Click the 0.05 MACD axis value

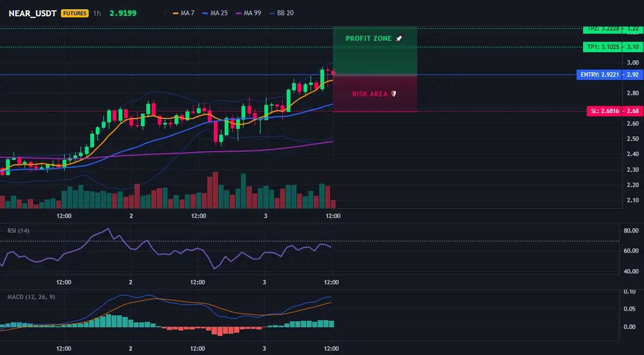click(x=629, y=309)
